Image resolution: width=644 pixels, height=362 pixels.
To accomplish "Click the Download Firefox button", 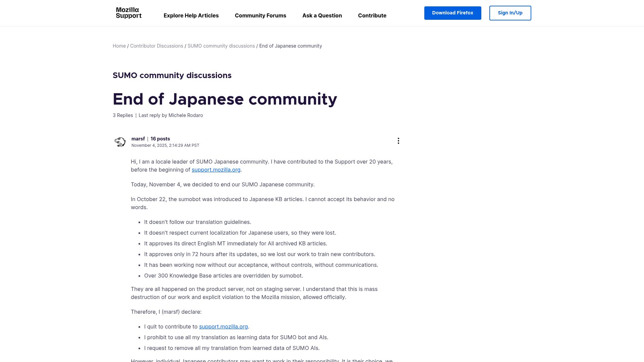I will pyautogui.click(x=452, y=13).
